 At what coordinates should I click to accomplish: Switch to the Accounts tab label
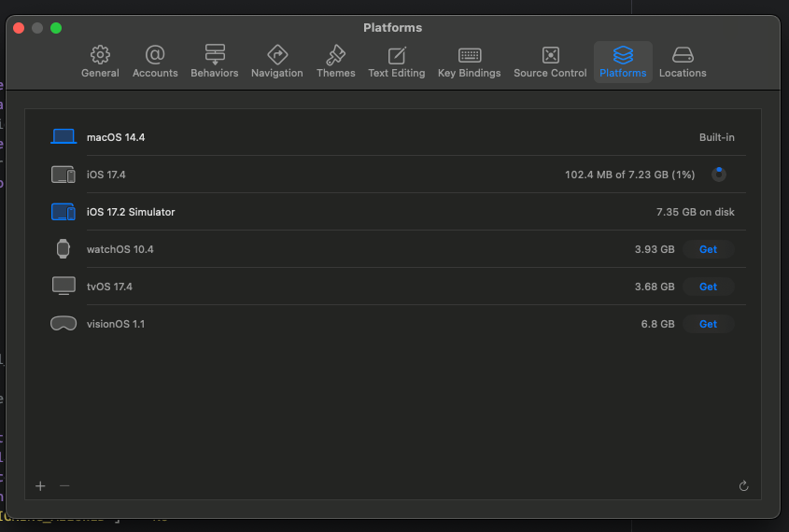[155, 73]
